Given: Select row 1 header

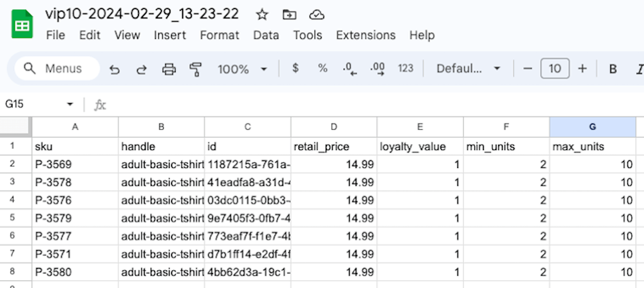Looking at the screenshot, I should coord(16,146).
